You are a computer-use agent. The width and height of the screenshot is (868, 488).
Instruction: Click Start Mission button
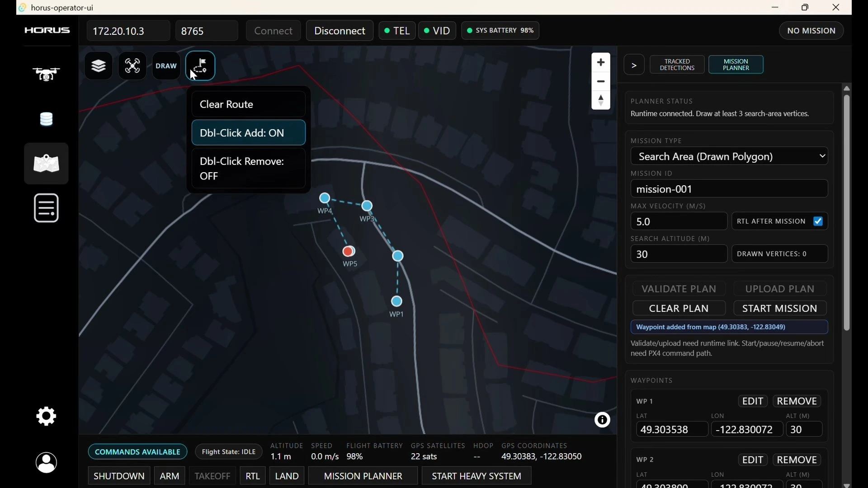click(x=780, y=308)
